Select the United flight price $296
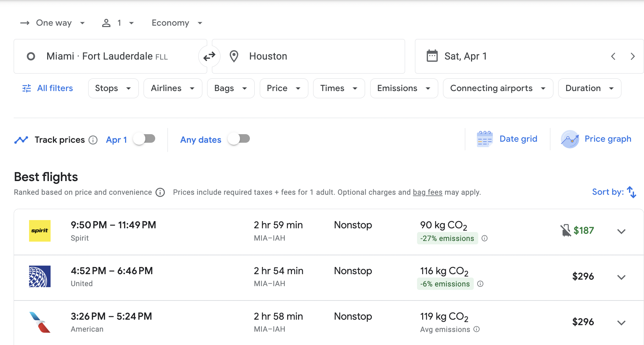644x345 pixels. 583,276
